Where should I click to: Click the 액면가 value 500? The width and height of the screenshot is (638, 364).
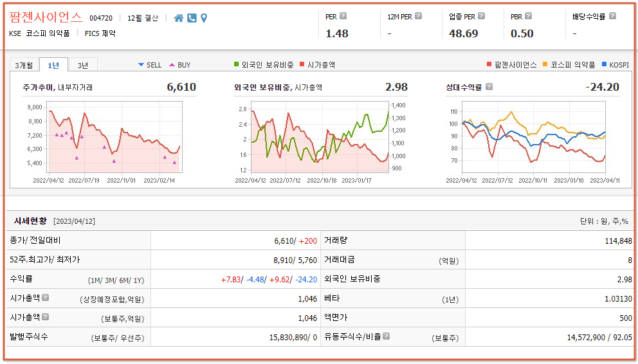tap(626, 318)
